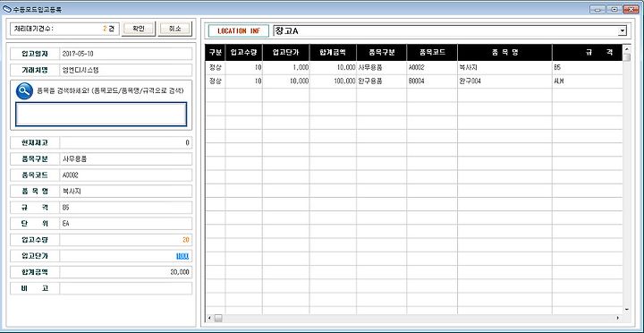Click the 품 목 명 column header
The height and width of the screenshot is (333, 644).
point(504,53)
